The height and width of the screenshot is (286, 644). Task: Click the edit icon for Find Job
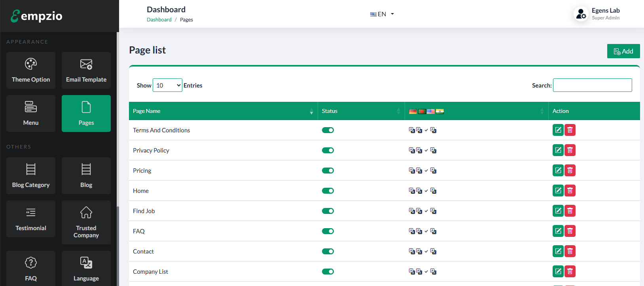(558, 211)
